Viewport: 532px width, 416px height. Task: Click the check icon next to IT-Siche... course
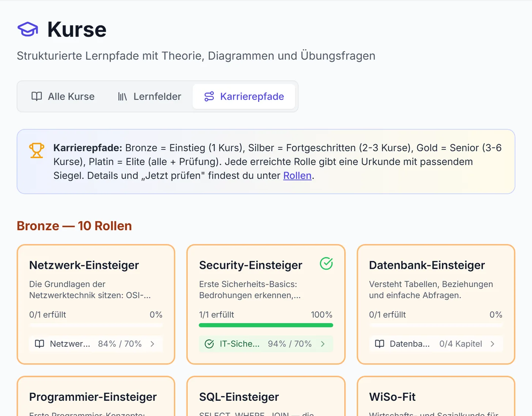tap(209, 344)
